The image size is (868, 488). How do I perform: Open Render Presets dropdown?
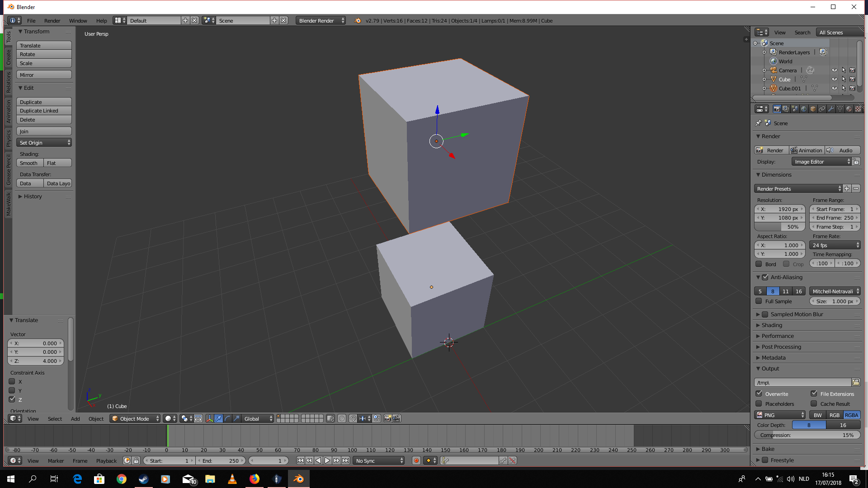pos(798,188)
